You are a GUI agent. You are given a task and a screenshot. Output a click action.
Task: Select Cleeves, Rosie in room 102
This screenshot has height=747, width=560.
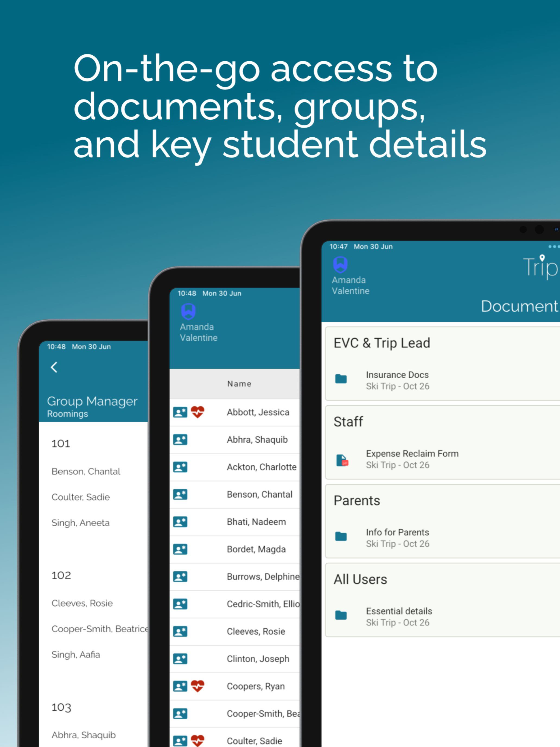click(x=82, y=603)
